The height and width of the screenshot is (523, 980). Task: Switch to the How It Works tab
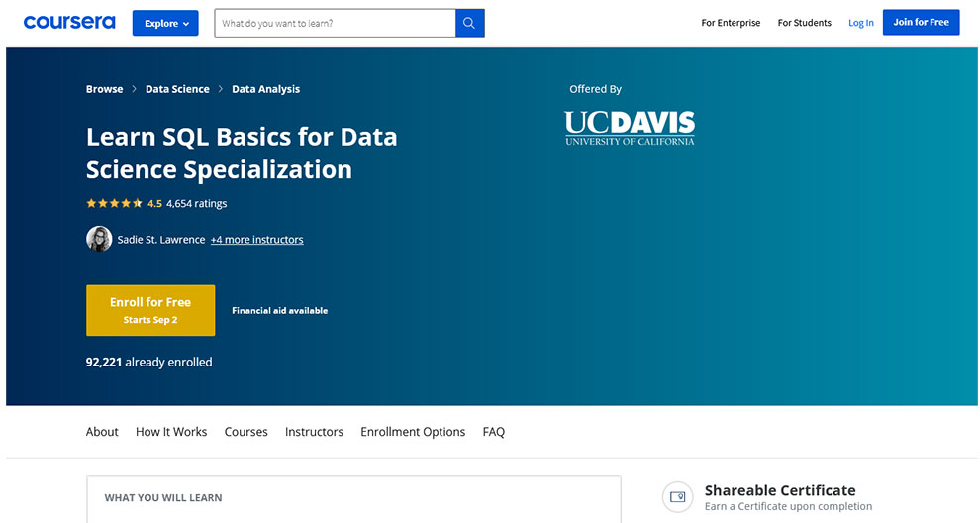(x=171, y=432)
